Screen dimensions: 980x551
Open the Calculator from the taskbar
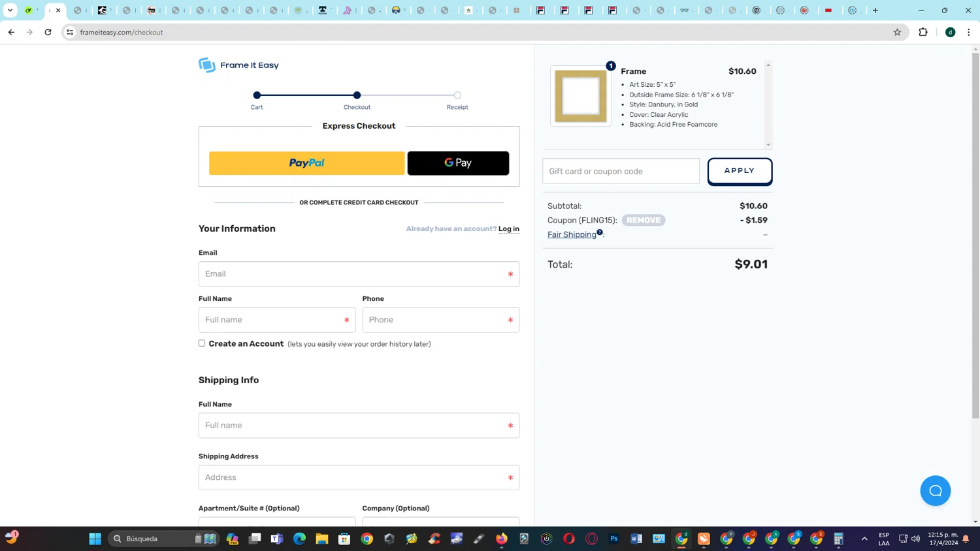[x=839, y=539]
